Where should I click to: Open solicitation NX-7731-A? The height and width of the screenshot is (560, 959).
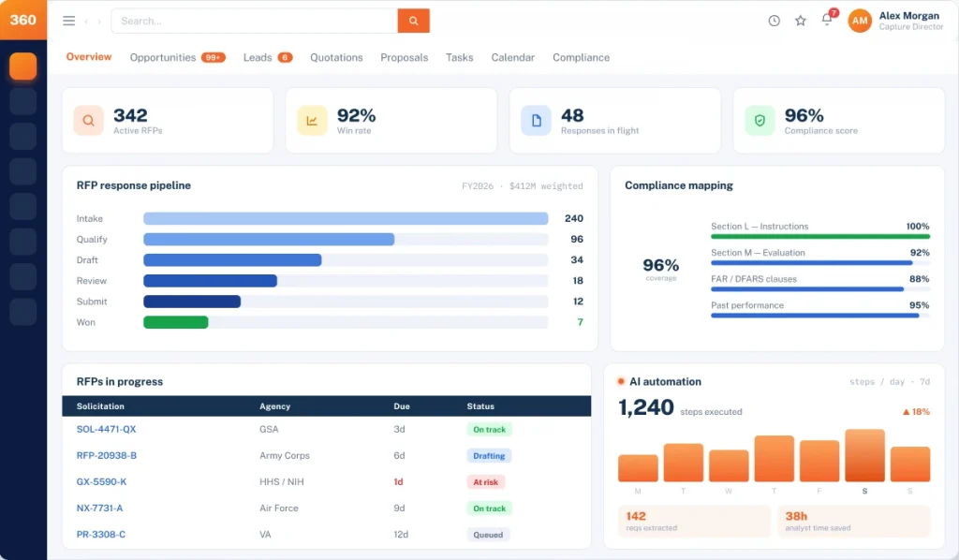pos(99,508)
